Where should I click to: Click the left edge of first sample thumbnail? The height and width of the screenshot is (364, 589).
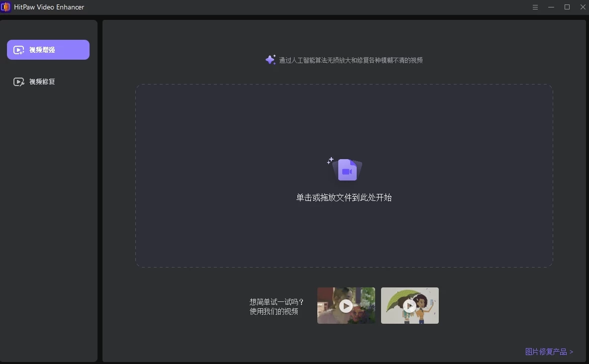(x=321, y=306)
